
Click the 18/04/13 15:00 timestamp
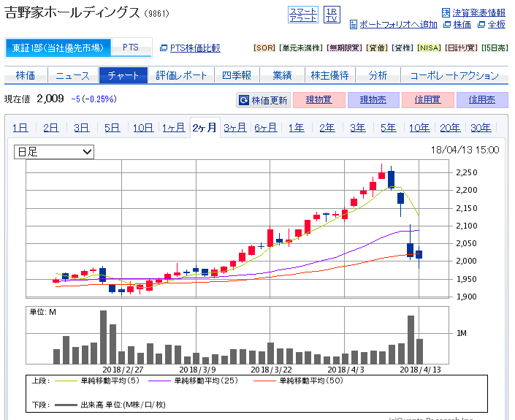point(465,150)
